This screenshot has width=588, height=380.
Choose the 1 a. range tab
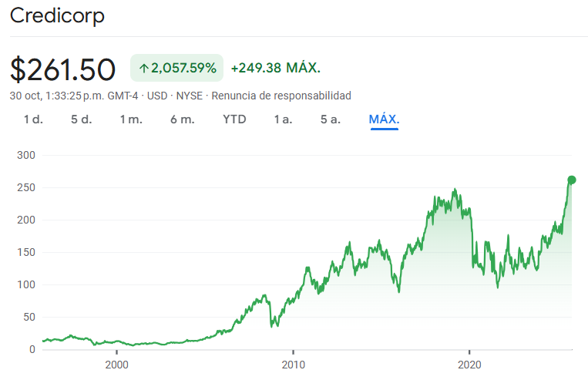pos(283,119)
